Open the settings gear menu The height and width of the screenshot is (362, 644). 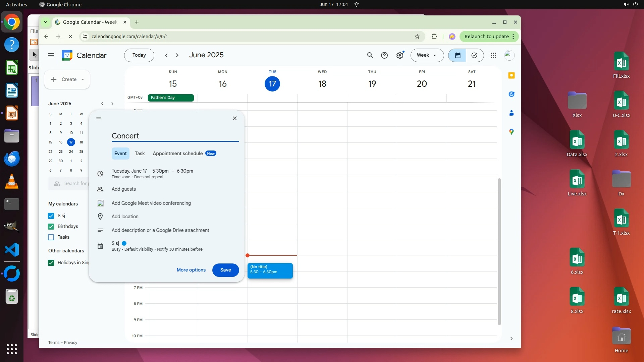click(399, 55)
